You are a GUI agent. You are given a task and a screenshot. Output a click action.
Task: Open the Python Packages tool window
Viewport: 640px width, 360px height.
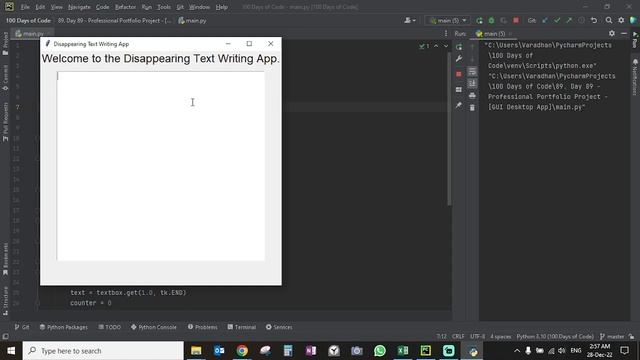64,327
